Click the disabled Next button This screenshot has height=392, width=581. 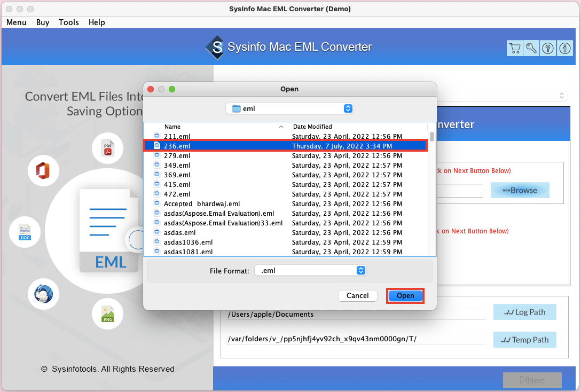[x=532, y=380]
